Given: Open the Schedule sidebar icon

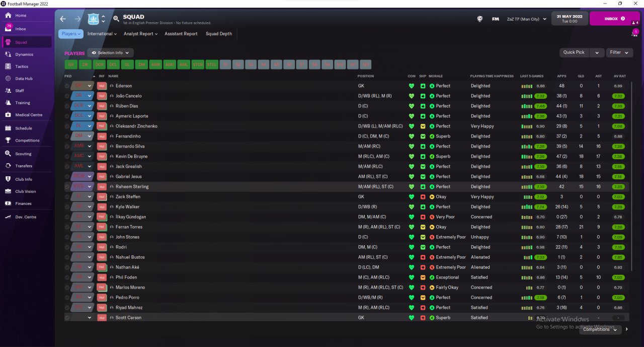Looking at the screenshot, I should (x=8, y=128).
